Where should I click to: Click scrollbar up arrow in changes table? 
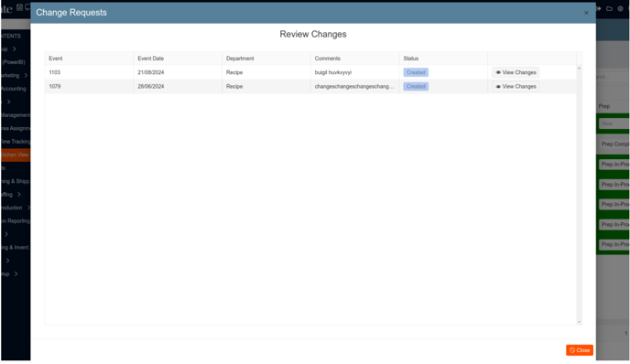point(579,69)
